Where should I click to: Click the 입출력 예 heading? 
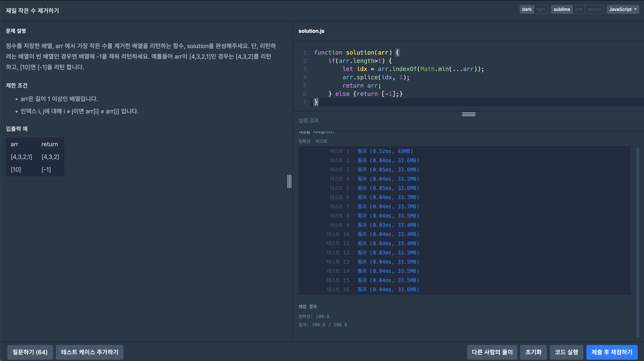[x=17, y=129]
